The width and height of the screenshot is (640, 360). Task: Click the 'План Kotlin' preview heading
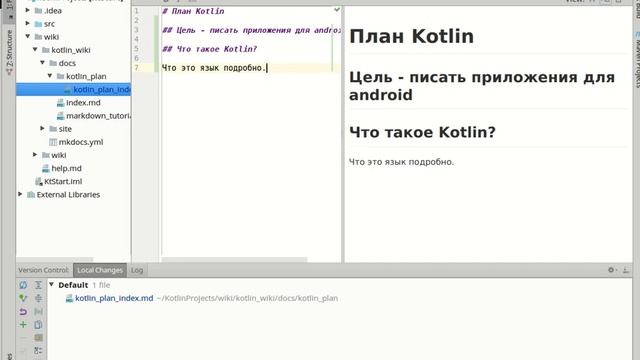[411, 36]
